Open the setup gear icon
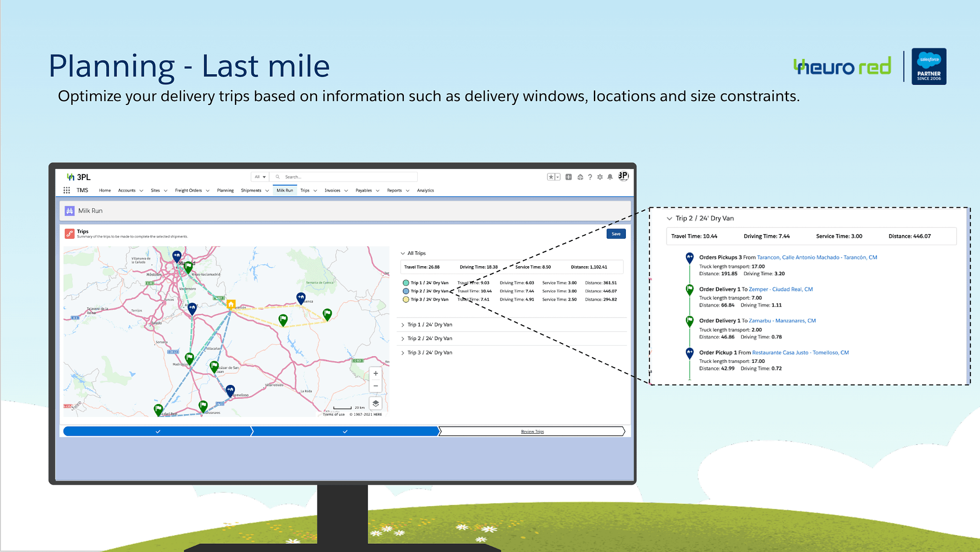980x552 pixels. pos(600,177)
